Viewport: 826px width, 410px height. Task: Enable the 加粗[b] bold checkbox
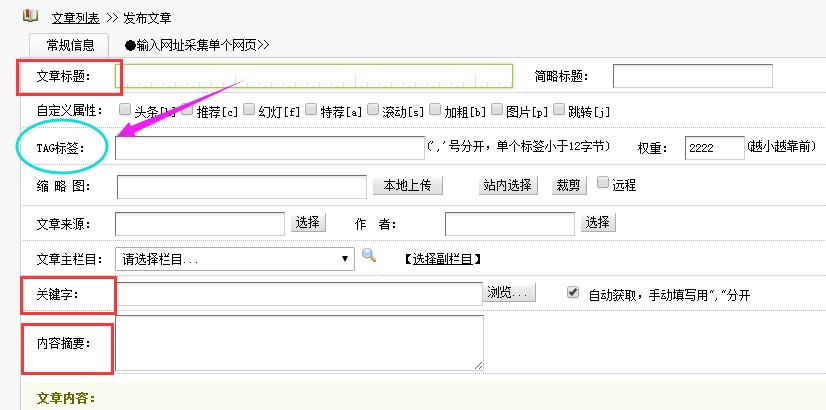click(435, 110)
